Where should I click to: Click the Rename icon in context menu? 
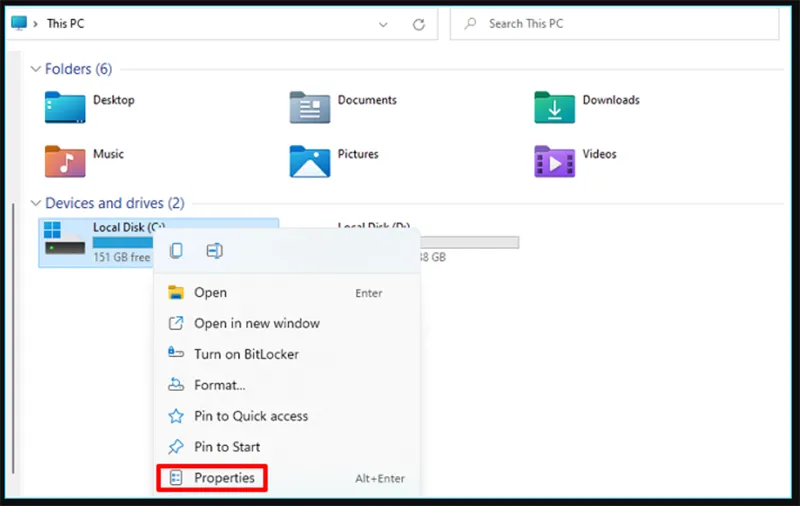click(214, 250)
